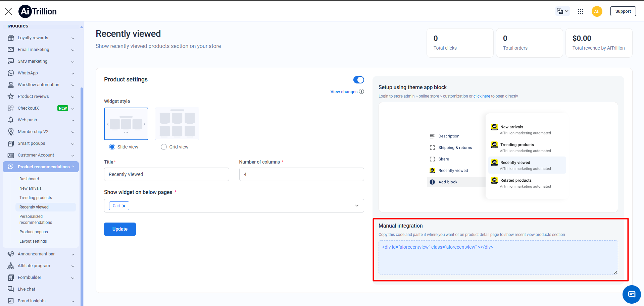The image size is (644, 306).
Task: Click the Customer Account icon
Action: click(x=11, y=155)
